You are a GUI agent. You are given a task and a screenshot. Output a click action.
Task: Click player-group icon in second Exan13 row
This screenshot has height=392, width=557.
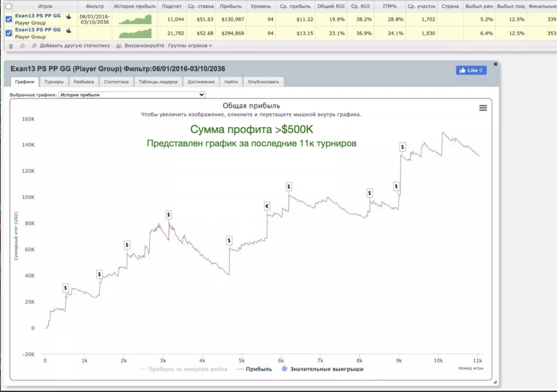coord(69,30)
